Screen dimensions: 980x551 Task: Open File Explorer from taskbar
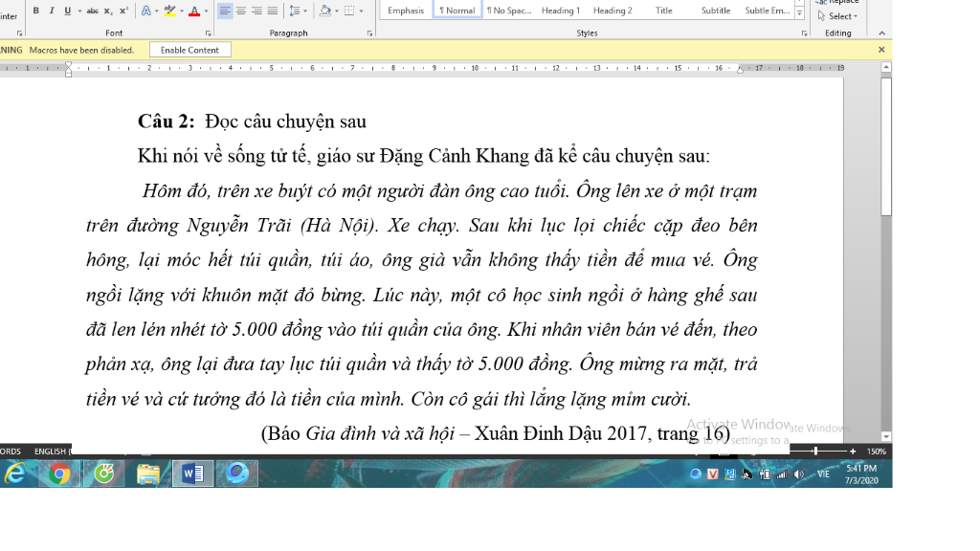coord(148,474)
